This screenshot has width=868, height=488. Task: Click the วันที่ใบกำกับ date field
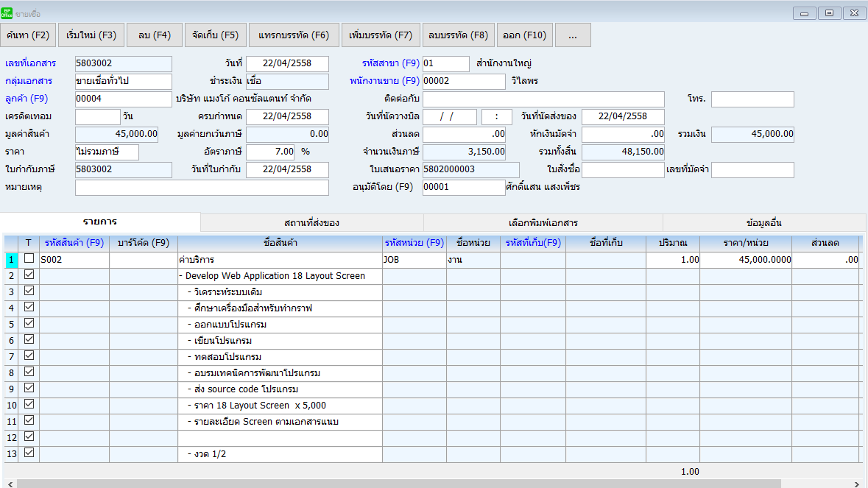287,169
